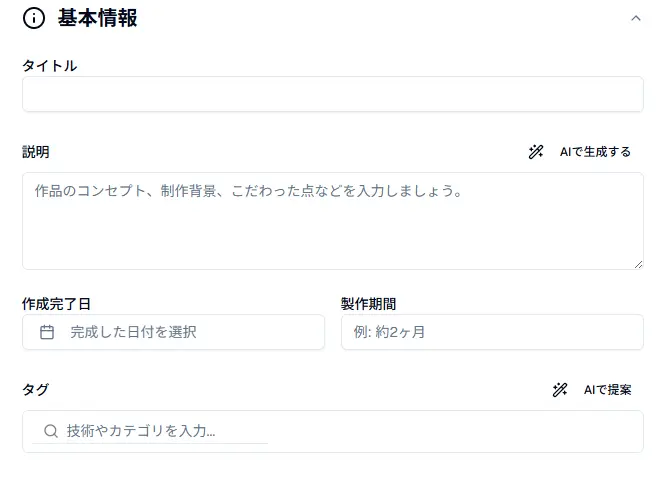The height and width of the screenshot is (477, 666).
Task: Click the 基本情報 section heading
Action: [x=97, y=18]
